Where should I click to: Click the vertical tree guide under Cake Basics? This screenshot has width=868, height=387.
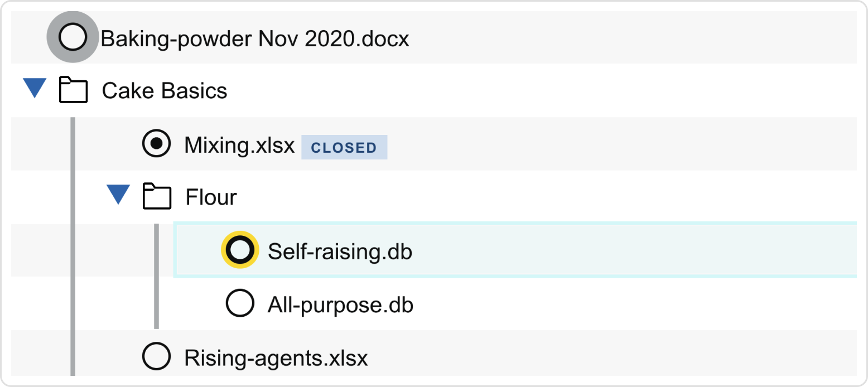73,246
